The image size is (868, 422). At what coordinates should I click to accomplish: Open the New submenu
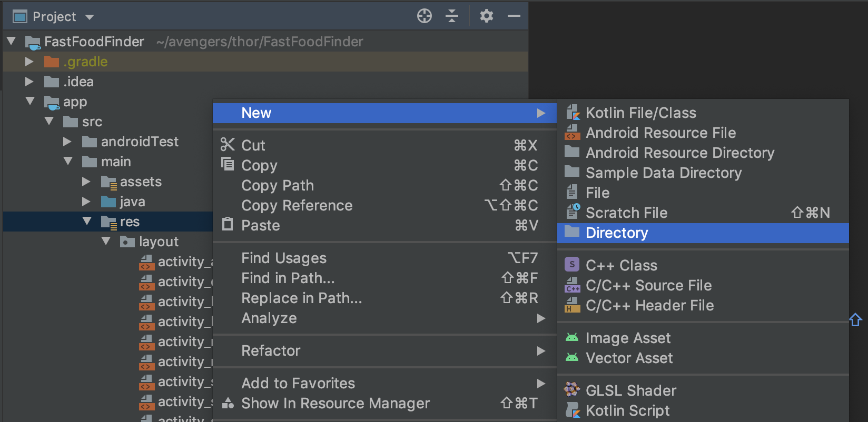pos(384,113)
